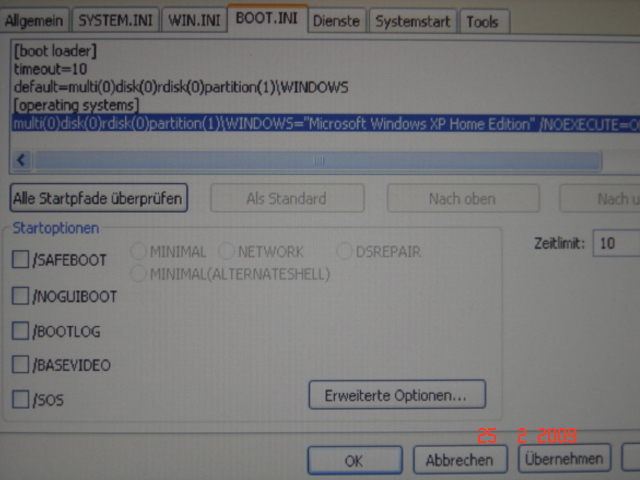Click the horizontal scrollbar left arrow
Screen dimensions: 640x480
click(22, 160)
